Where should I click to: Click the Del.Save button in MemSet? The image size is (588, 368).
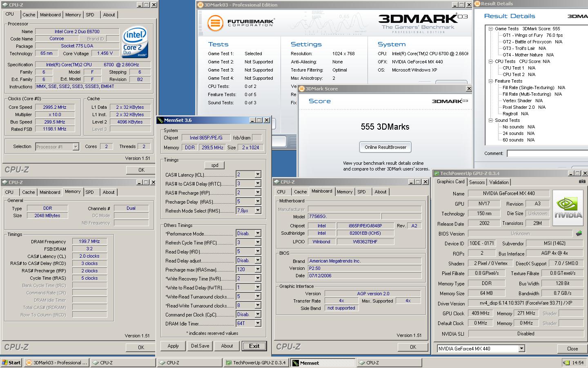200,346
